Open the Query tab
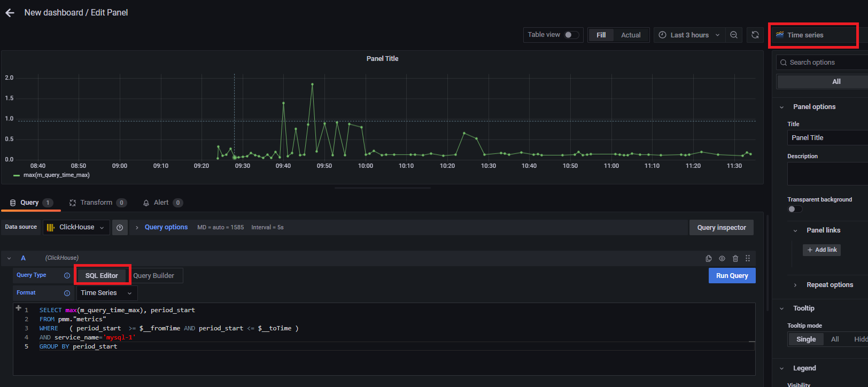Viewport: 868px width, 387px height. click(x=31, y=203)
